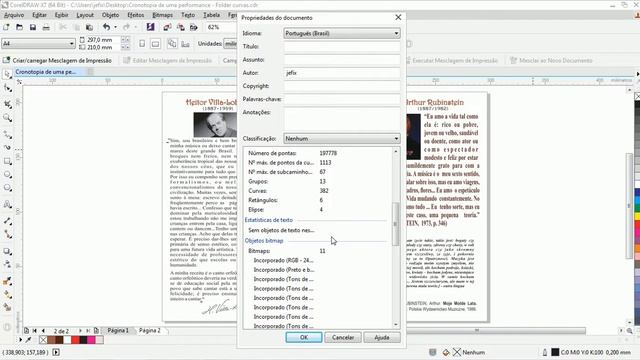Switch to the Página 1 tab
Viewport: 640px width, 360px height.
click(118, 331)
